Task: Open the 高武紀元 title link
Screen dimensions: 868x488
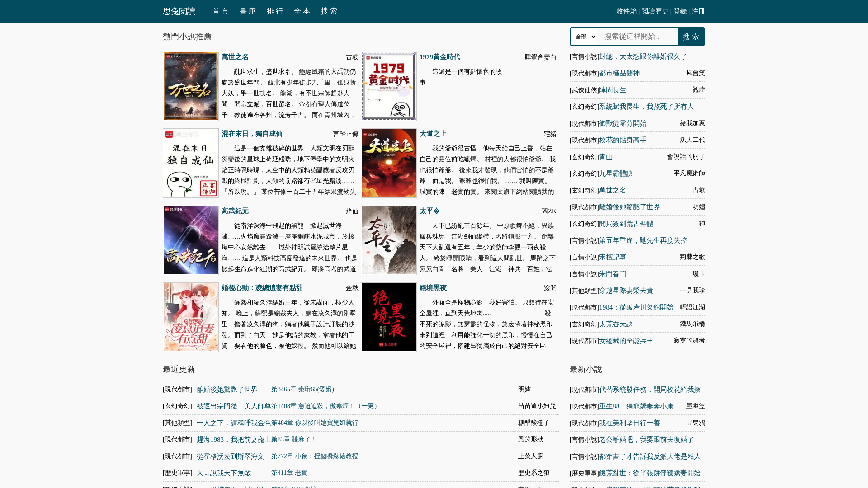Action: 235,211
